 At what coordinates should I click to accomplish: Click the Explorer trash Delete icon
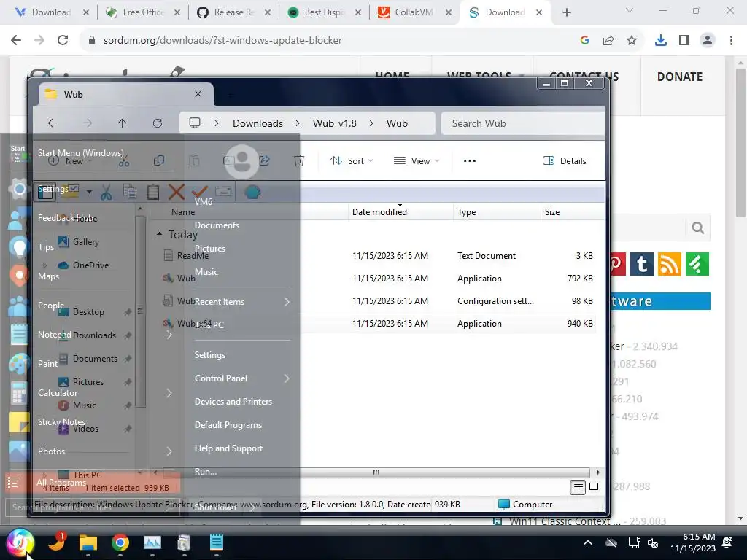click(298, 161)
